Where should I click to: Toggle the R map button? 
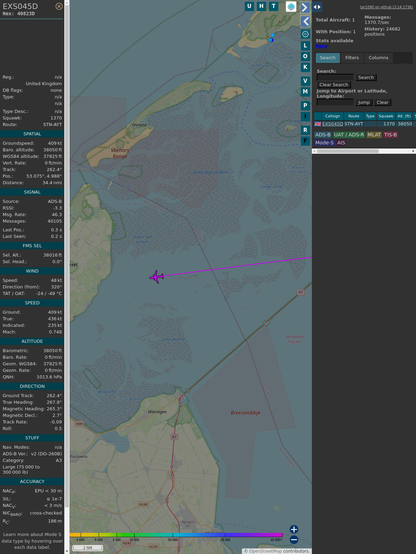pos(305,130)
